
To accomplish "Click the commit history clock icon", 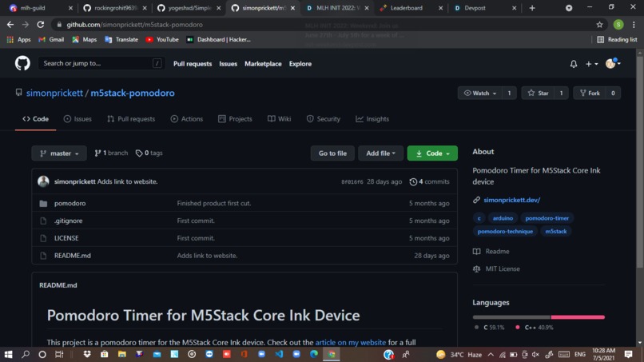I will (x=413, y=181).
